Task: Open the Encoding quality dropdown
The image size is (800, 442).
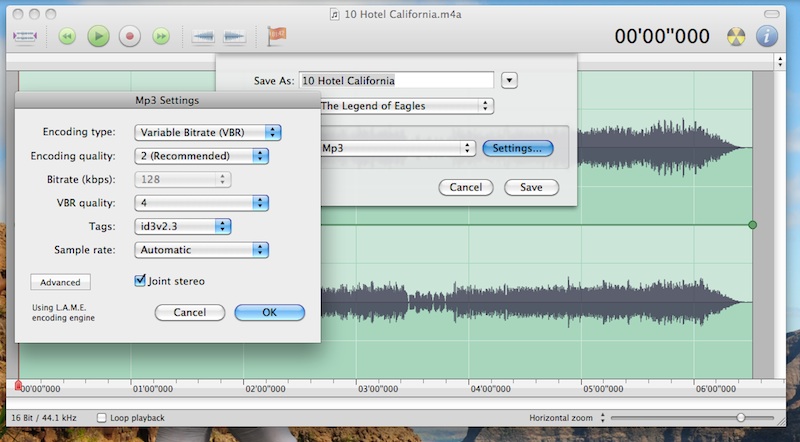Action: pos(202,156)
